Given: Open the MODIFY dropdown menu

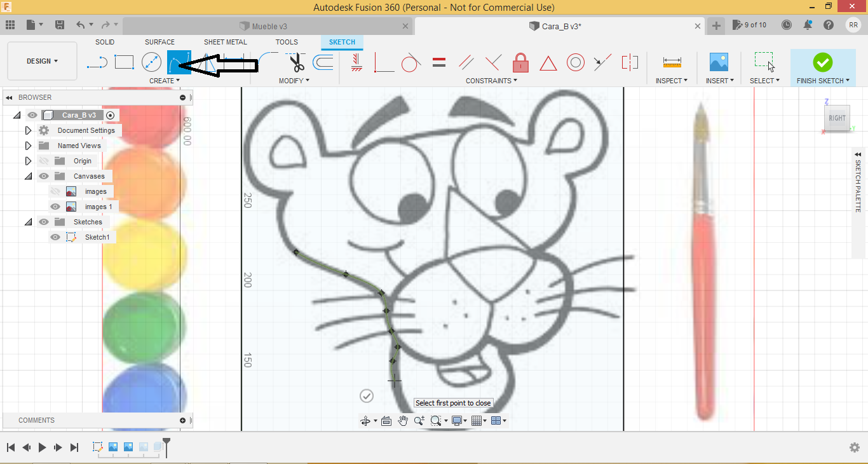Looking at the screenshot, I should (294, 81).
